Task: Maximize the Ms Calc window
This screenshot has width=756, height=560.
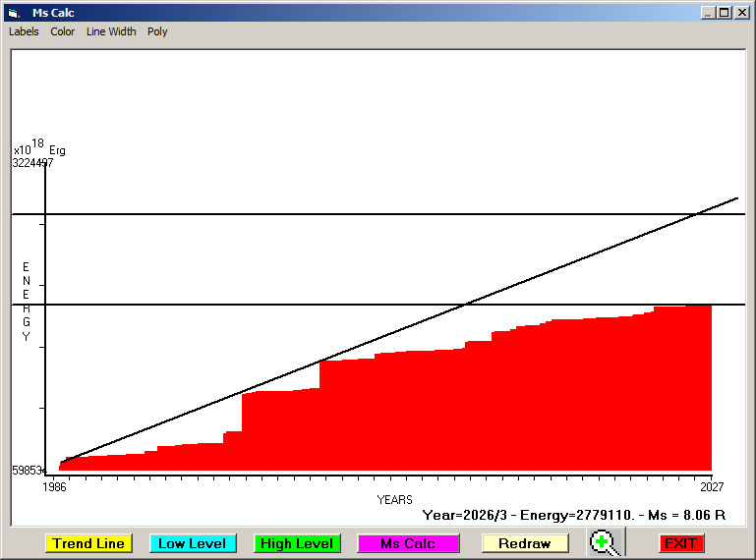Action: click(x=725, y=13)
